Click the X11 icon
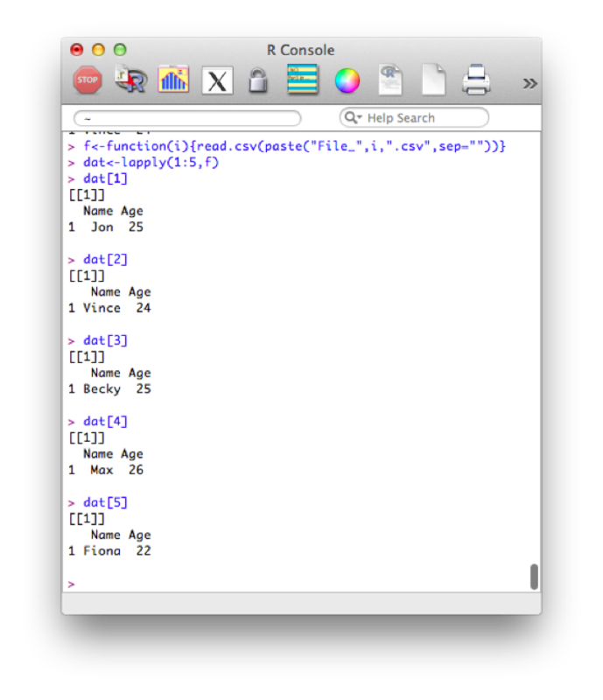 click(x=217, y=81)
